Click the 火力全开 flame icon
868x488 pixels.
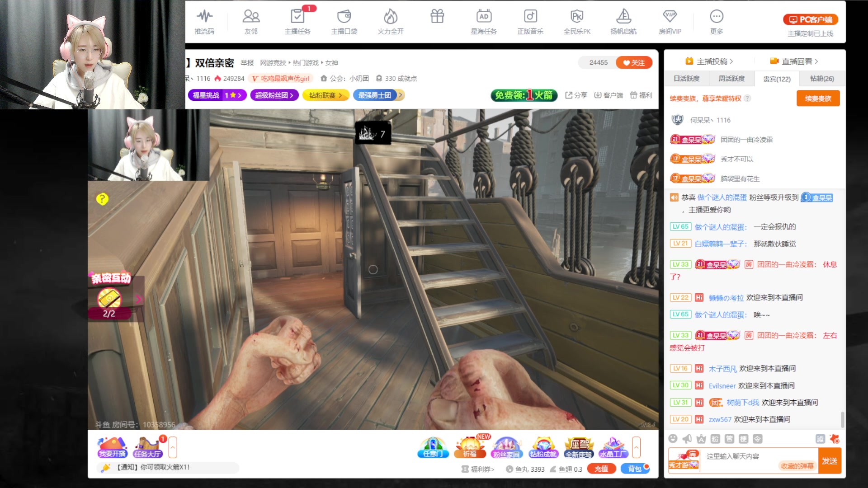pyautogui.click(x=391, y=22)
